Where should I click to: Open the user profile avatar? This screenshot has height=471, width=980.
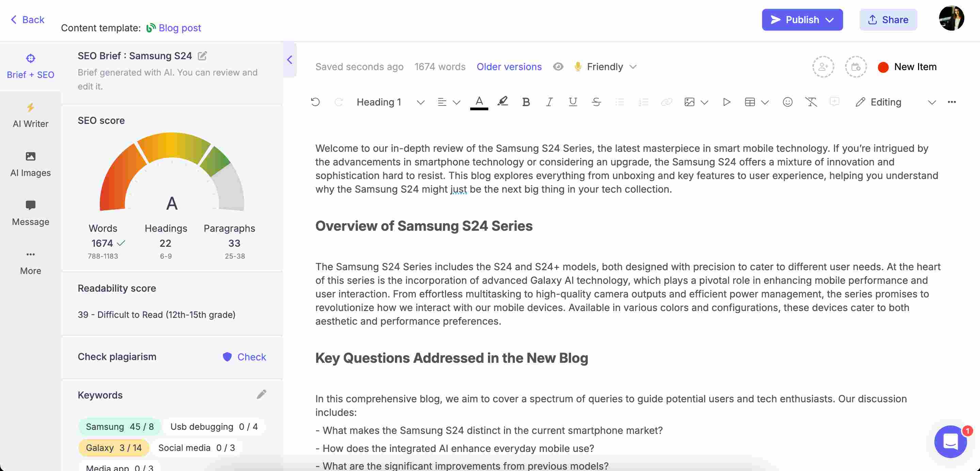click(951, 17)
